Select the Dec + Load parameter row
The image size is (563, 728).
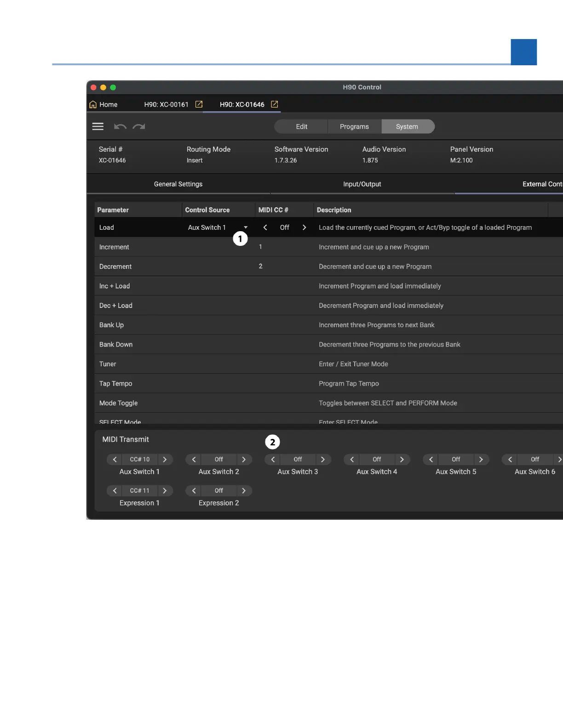[328, 306]
